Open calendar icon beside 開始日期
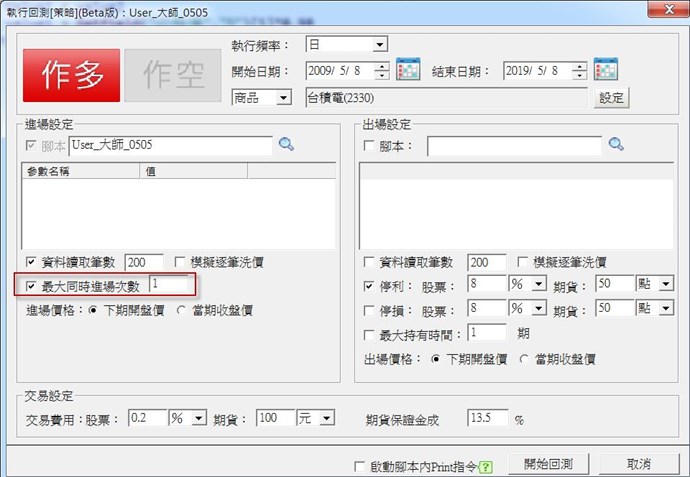 407,71
